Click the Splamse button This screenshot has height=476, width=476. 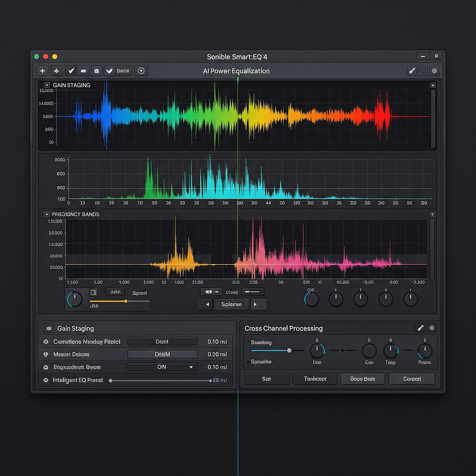[x=231, y=304]
